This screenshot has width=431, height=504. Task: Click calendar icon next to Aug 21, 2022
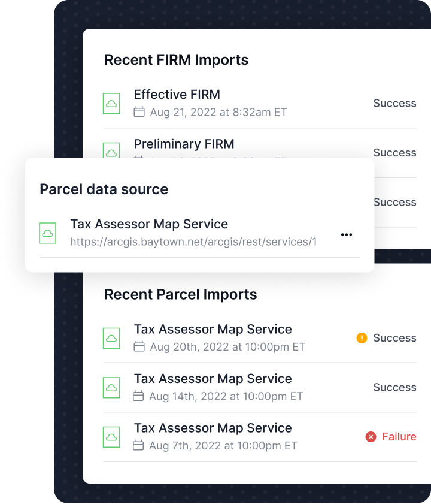click(139, 112)
